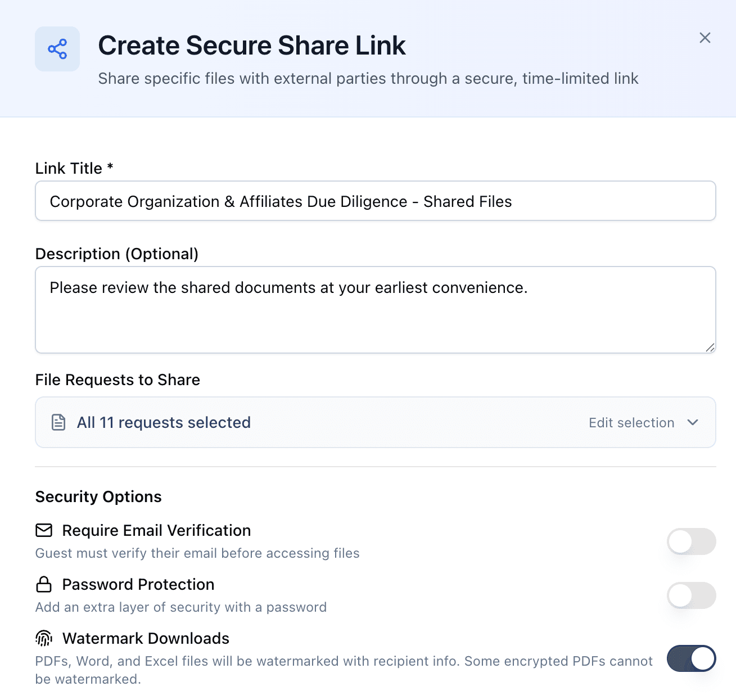The image size is (736, 700).
Task: Click All 11 requests selected
Action: [x=164, y=422]
